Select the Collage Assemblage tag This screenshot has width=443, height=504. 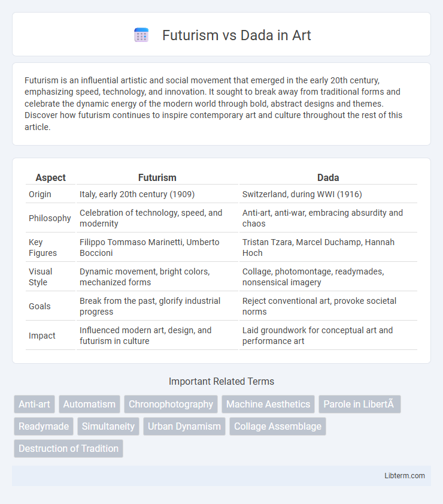278,426
